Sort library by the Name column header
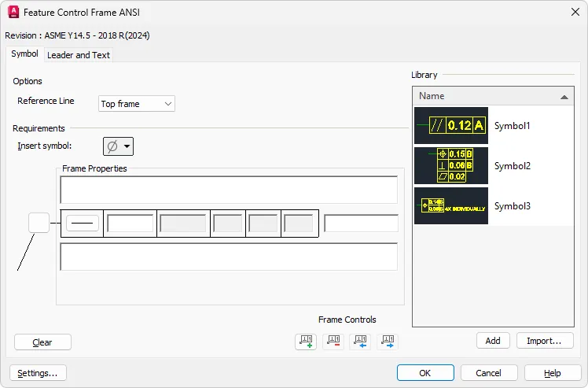Viewport: 588px width, 388px height. [494, 96]
